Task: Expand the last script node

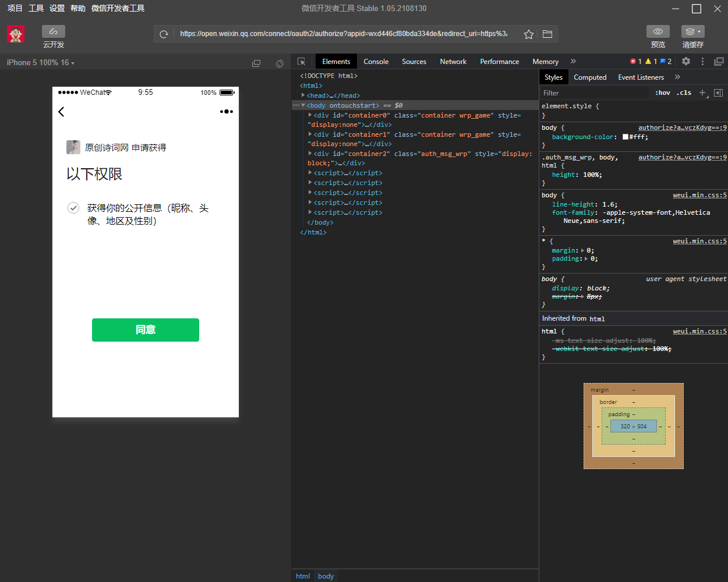Action: [310, 212]
